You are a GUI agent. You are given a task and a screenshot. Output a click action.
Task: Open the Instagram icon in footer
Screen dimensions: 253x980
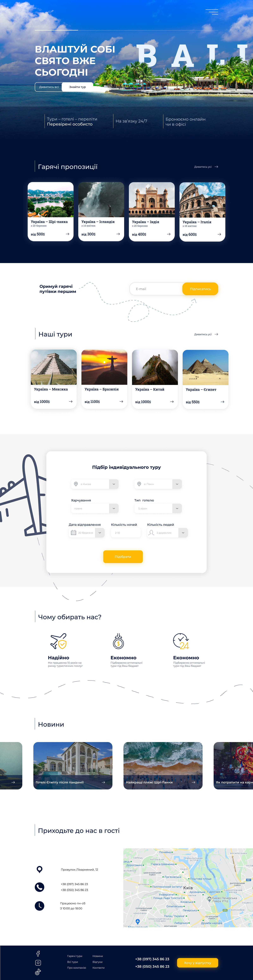point(38,962)
